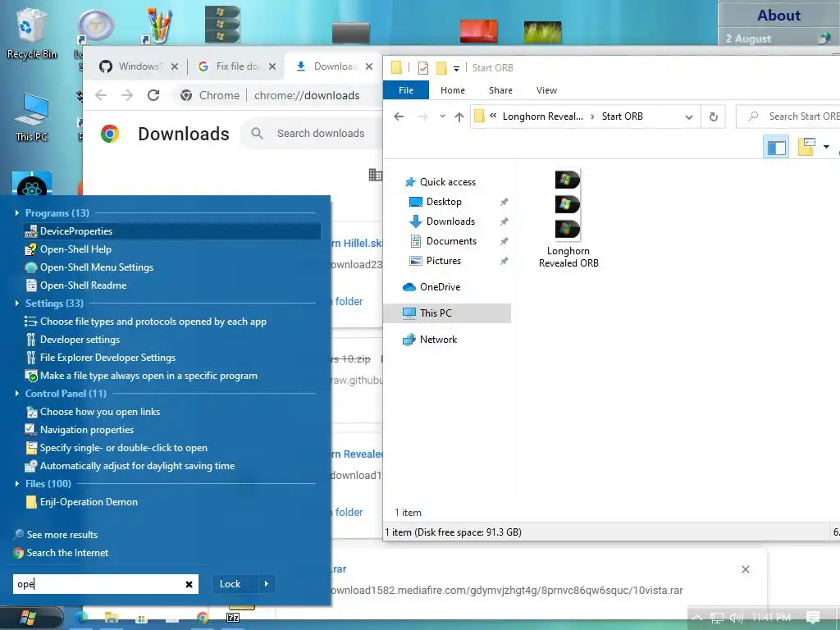Open recent locations dropdown arrow
This screenshot has height=630, width=840.
442,116
